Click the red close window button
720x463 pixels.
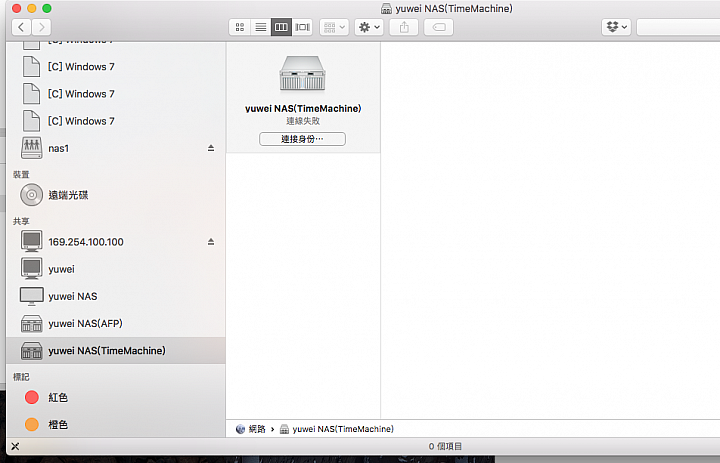pyautogui.click(x=17, y=8)
